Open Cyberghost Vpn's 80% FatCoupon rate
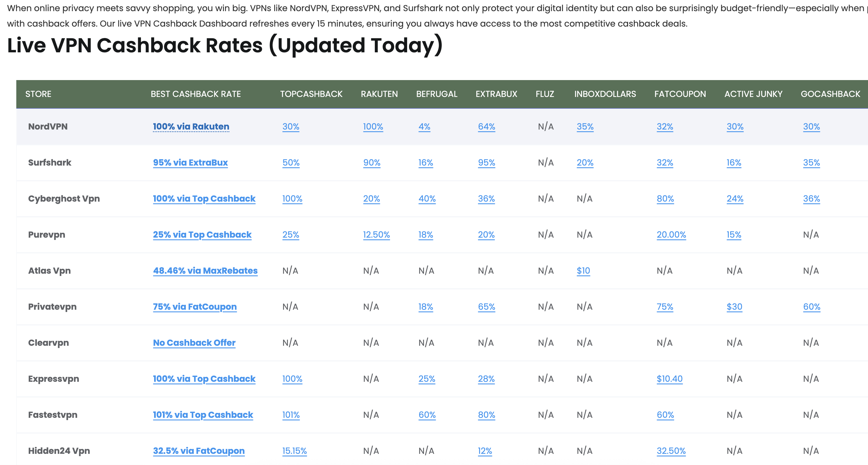The height and width of the screenshot is (465, 868). point(665,199)
